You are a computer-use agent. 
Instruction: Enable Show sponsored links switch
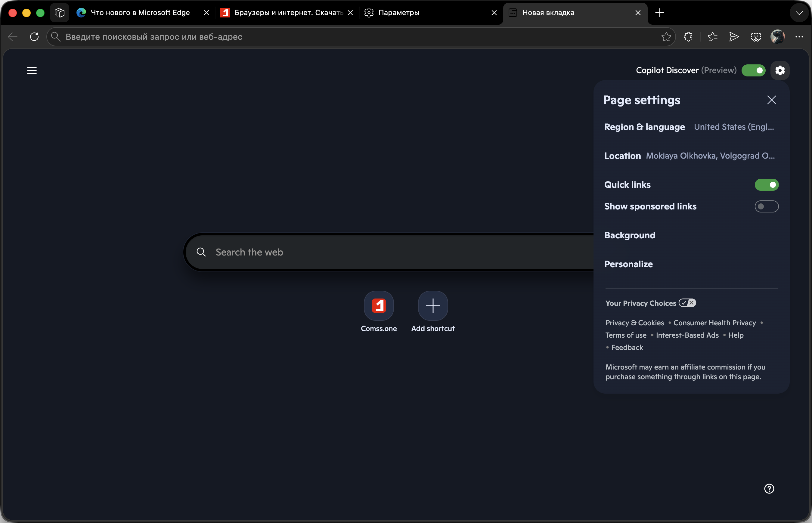click(x=767, y=206)
